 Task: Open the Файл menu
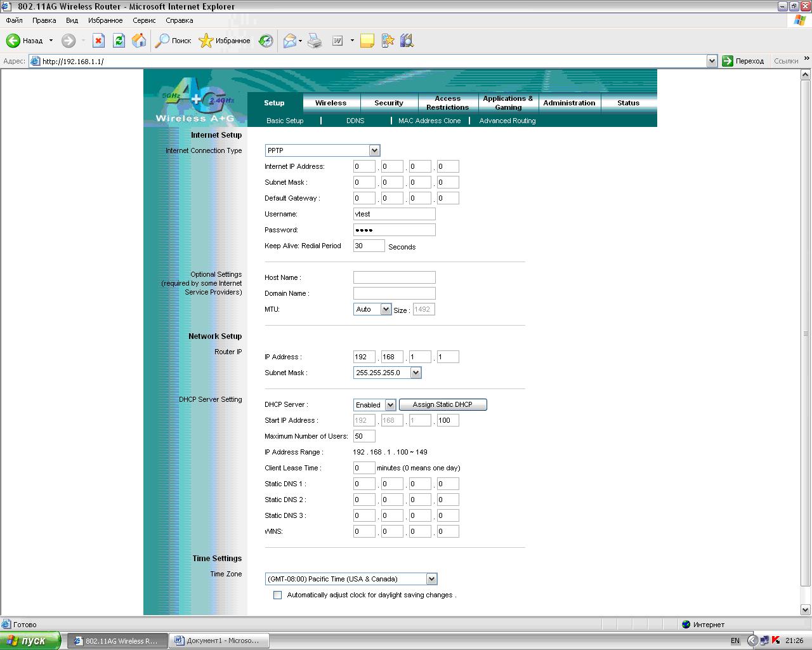pos(14,20)
